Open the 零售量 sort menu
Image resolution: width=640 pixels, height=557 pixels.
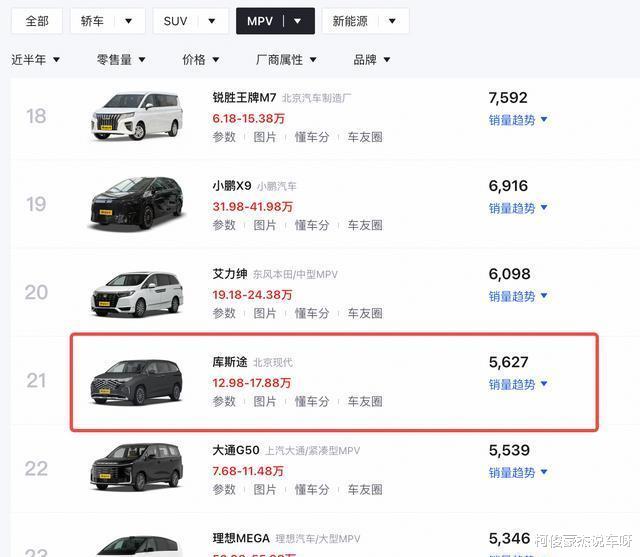tap(121, 60)
